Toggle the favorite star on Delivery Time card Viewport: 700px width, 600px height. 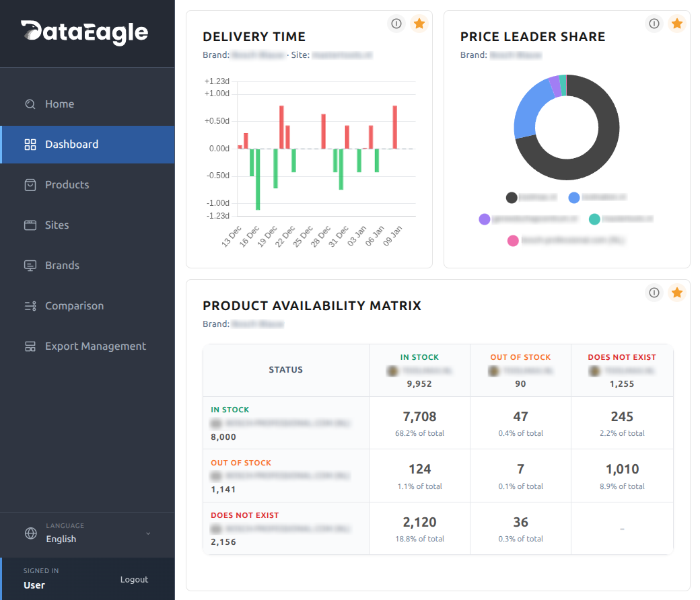[x=419, y=23]
